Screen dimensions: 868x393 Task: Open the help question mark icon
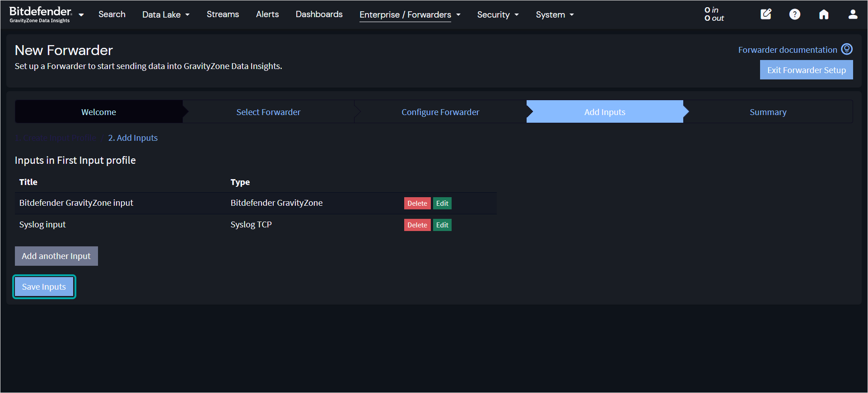pos(795,14)
